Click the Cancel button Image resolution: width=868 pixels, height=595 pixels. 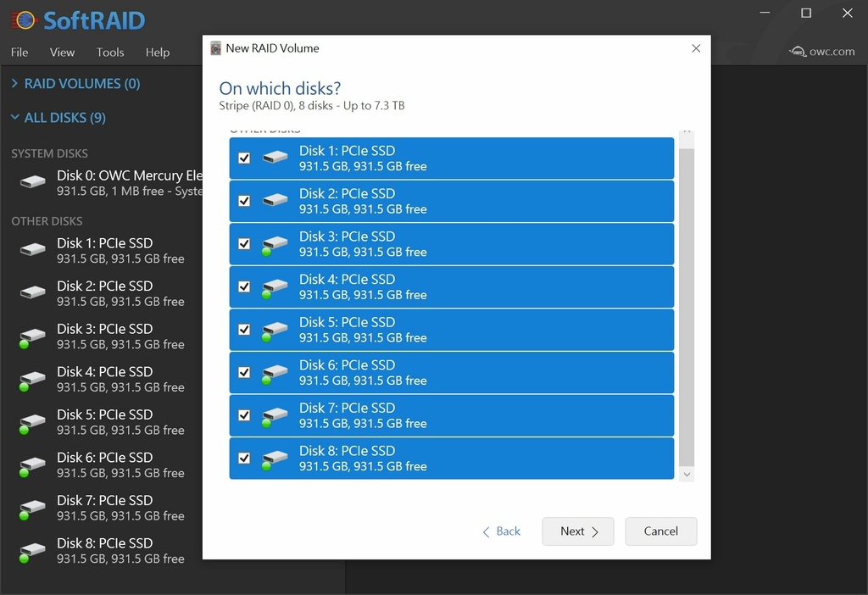click(x=661, y=531)
